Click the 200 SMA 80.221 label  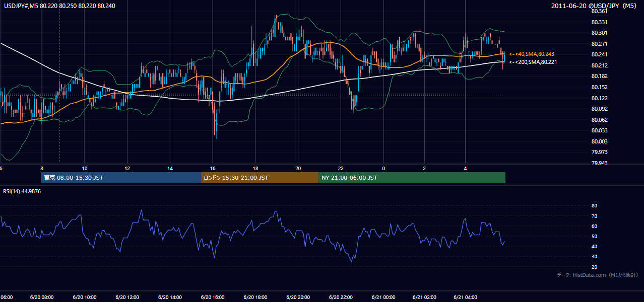(533, 62)
